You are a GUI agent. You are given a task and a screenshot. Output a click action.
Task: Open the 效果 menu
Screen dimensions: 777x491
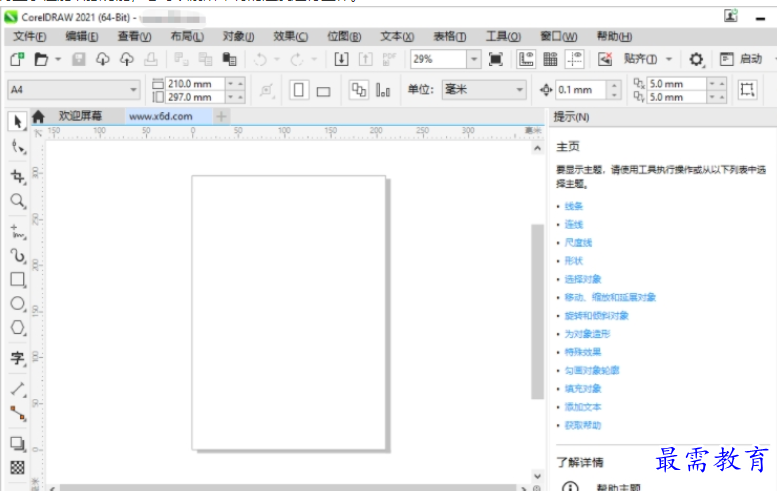(290, 36)
